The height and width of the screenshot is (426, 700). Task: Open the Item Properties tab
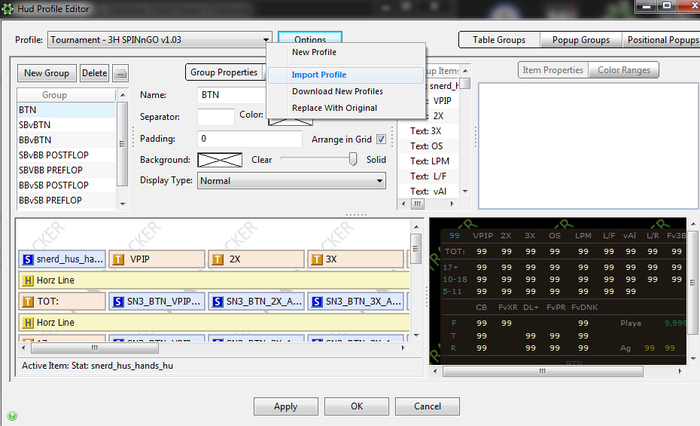[x=553, y=70]
